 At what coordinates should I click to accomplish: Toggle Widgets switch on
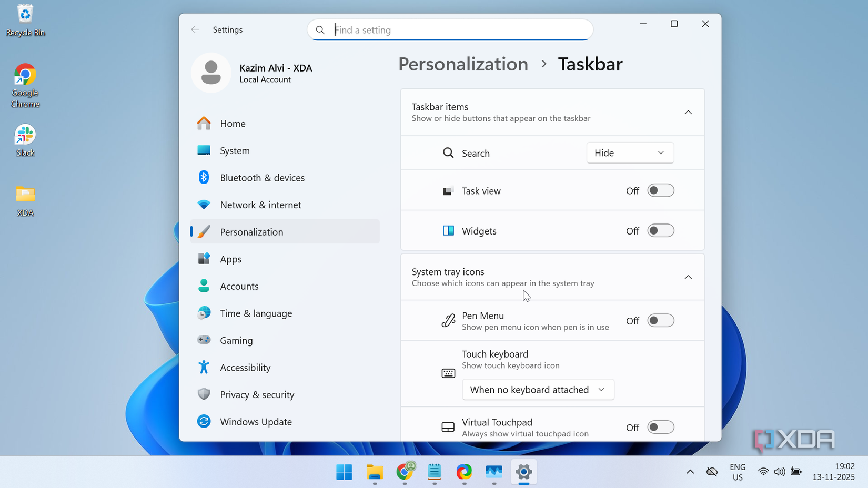[x=661, y=231]
